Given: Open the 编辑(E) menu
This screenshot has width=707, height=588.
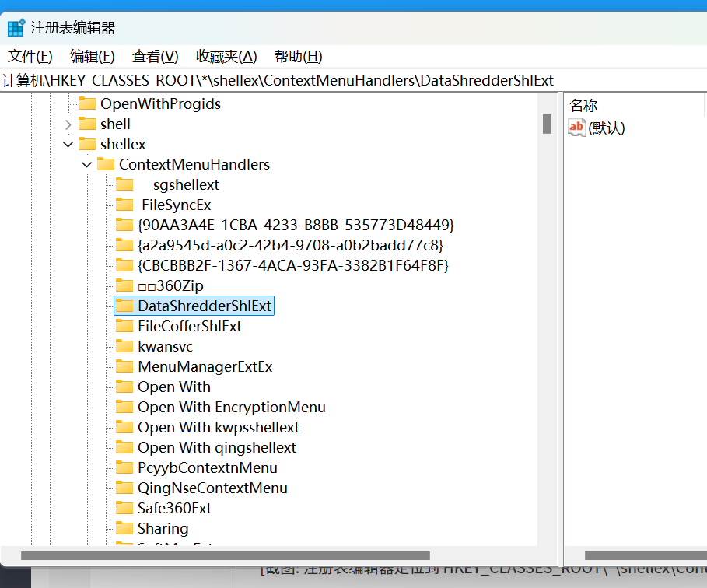Looking at the screenshot, I should [92, 57].
